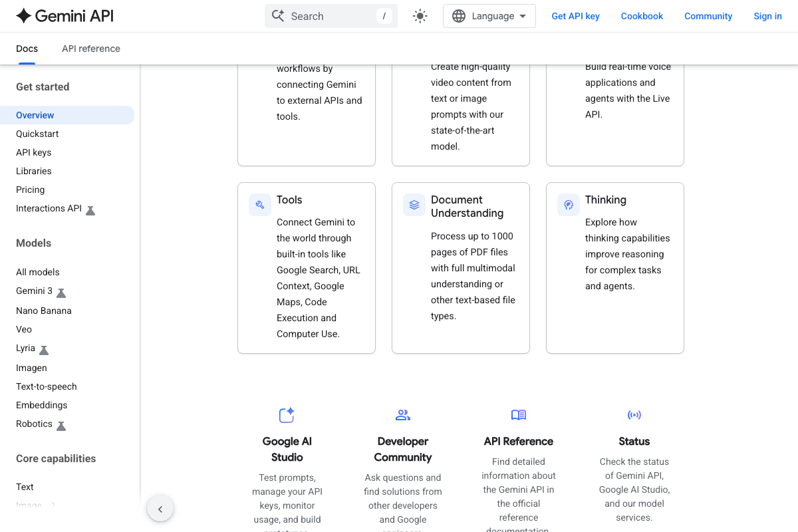798x532 pixels.
Task: Toggle light/dark theme with the sun icon
Action: (x=420, y=15)
